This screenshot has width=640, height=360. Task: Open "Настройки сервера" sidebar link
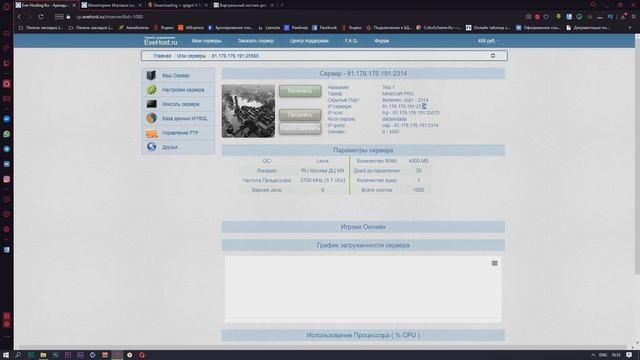coord(183,90)
